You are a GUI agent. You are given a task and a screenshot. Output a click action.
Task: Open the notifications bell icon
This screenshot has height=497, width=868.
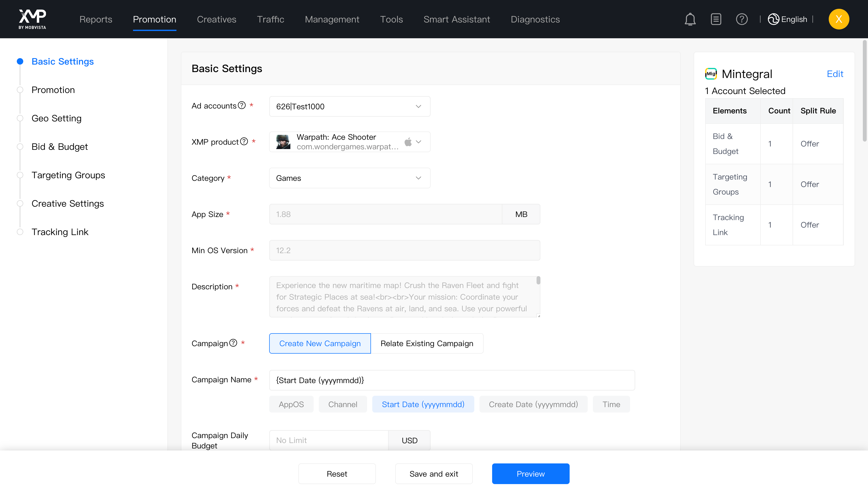(690, 19)
